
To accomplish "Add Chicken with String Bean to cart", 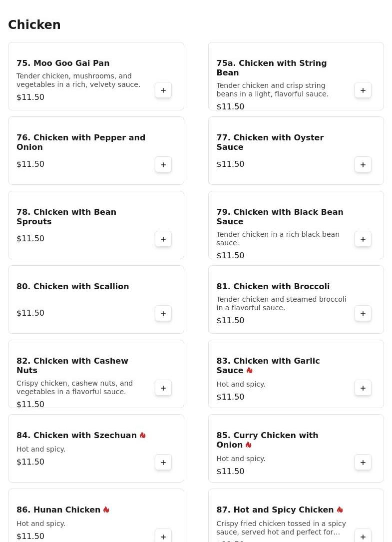I will click(363, 90).
